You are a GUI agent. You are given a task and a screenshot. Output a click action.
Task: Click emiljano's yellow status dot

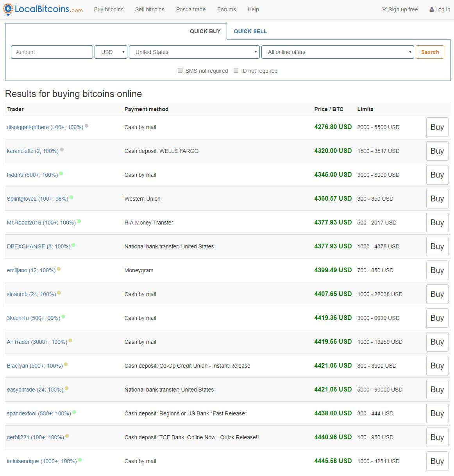click(x=59, y=269)
